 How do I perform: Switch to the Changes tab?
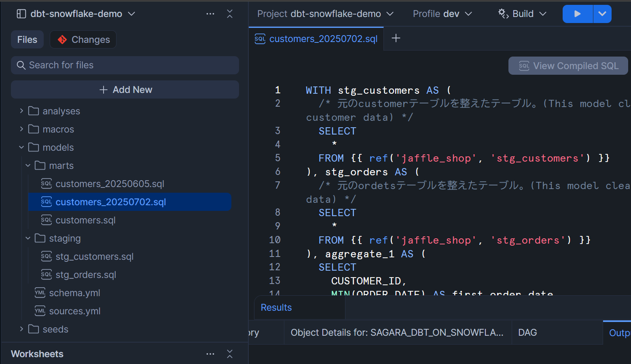[83, 40]
